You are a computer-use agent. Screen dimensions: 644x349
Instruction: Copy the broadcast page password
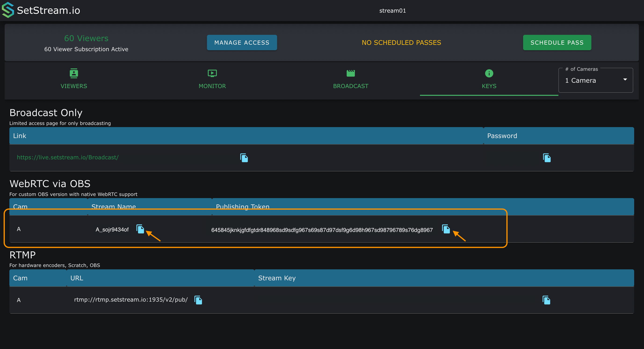547,158
